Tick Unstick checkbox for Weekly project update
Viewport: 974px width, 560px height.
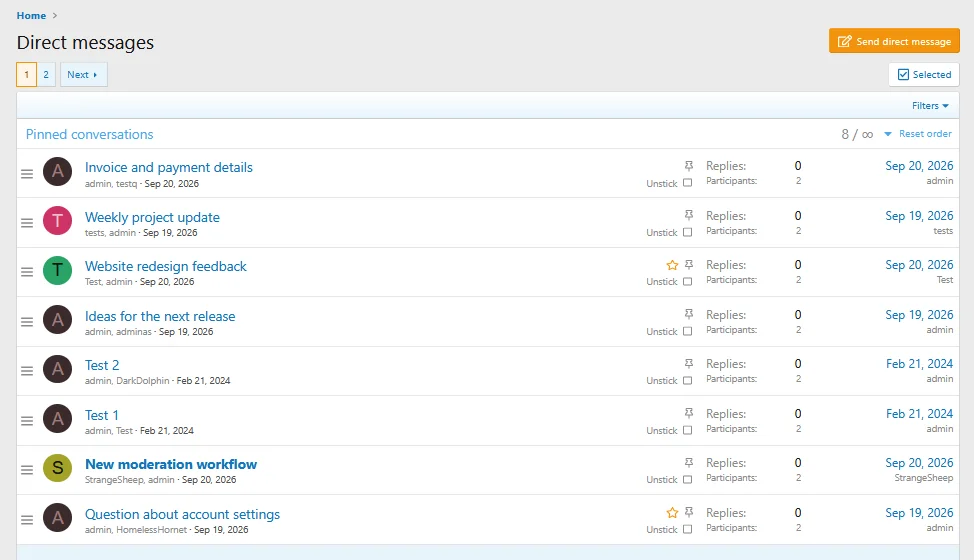[x=688, y=232]
